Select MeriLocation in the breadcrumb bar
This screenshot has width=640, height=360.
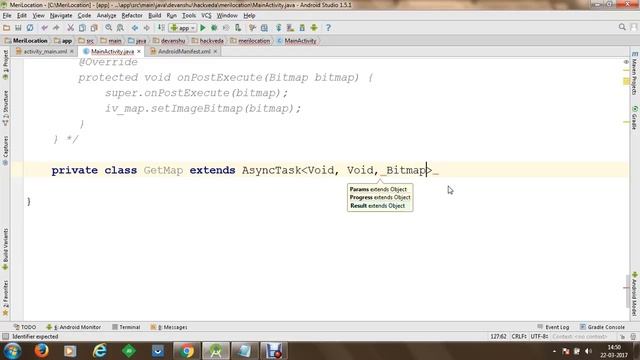point(26,41)
